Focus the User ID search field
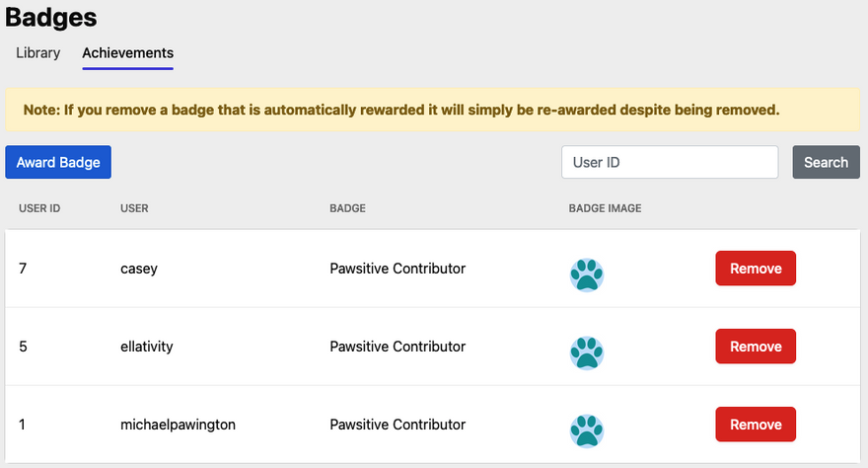 point(670,162)
